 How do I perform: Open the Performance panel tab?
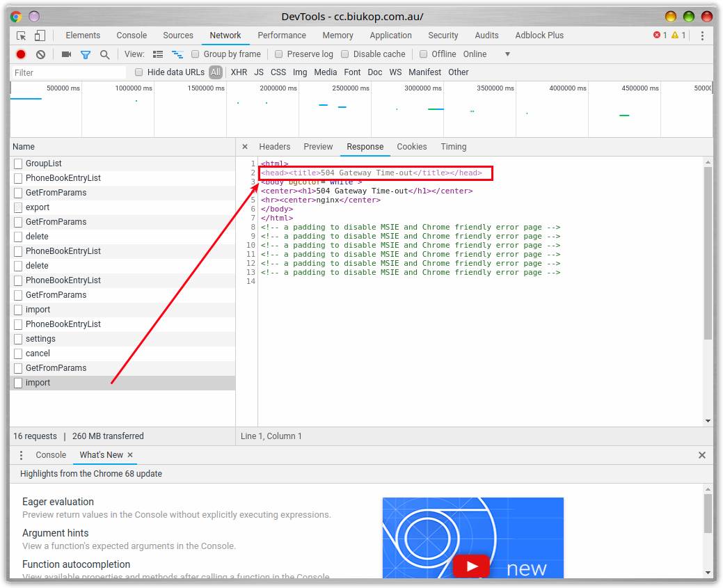pos(282,35)
